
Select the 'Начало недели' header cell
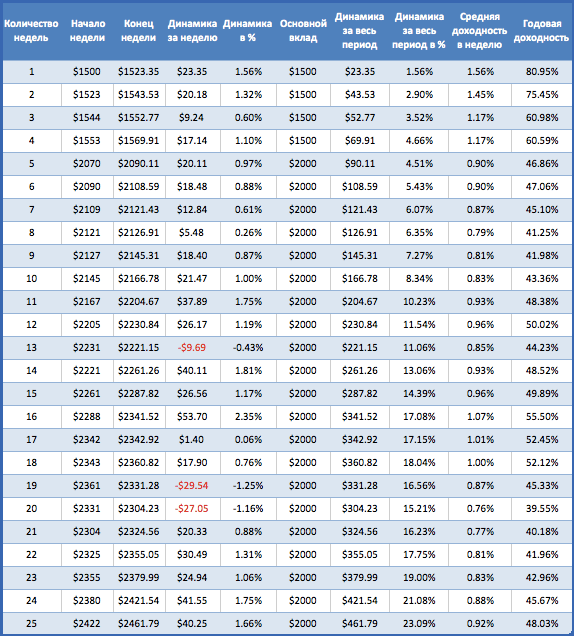click(x=87, y=30)
